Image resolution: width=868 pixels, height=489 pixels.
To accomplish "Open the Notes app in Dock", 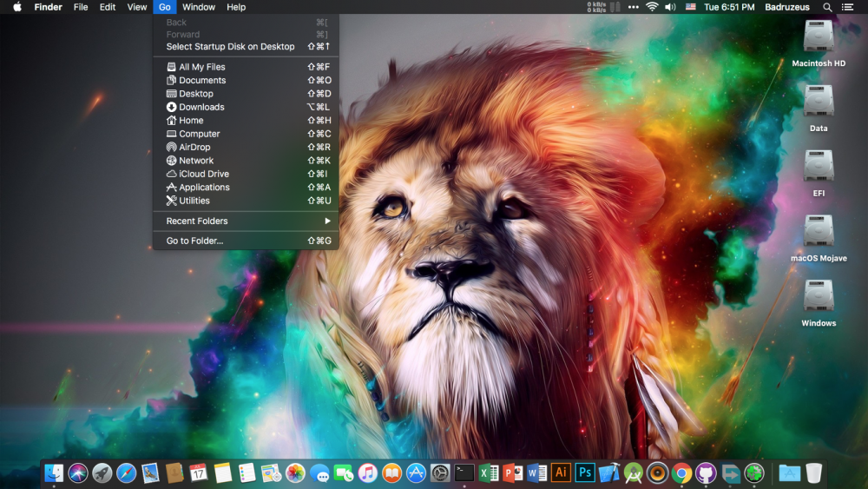I will pyautogui.click(x=222, y=473).
